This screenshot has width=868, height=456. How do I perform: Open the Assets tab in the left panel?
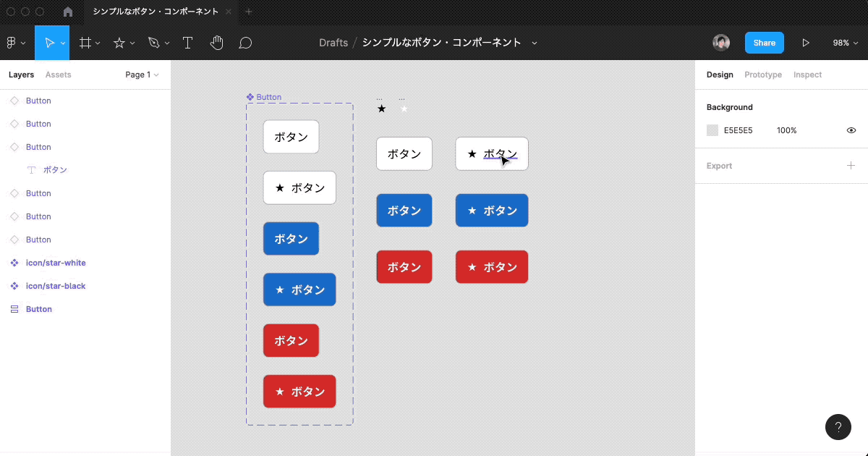58,75
